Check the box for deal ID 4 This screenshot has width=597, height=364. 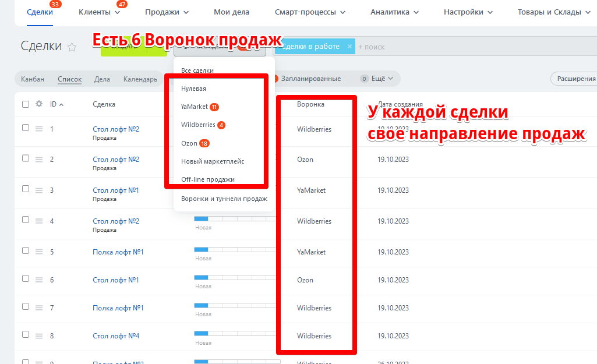point(26,220)
